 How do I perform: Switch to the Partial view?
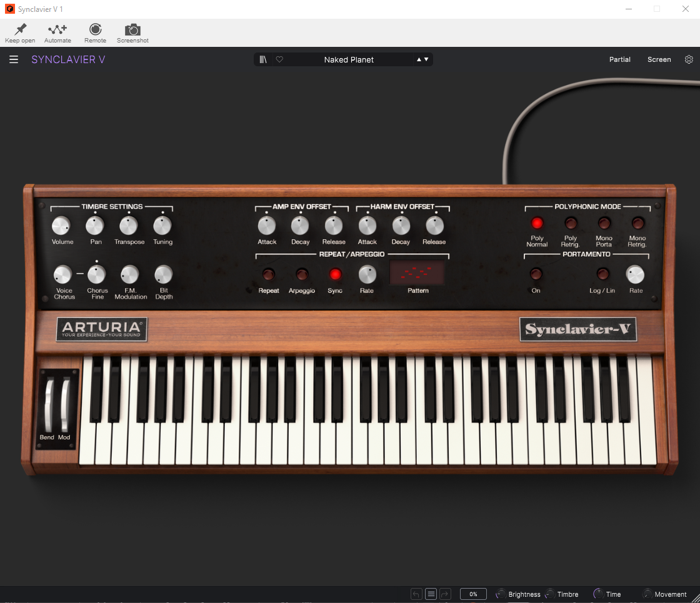point(619,59)
